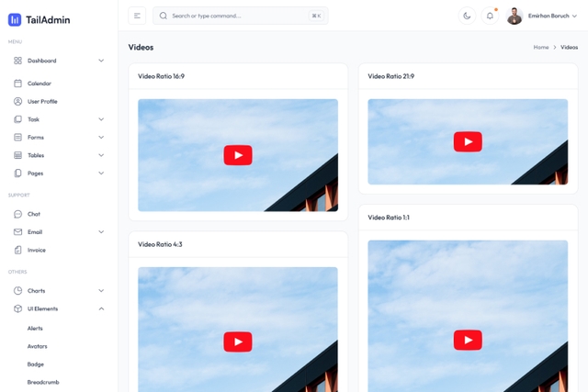Click the user avatar photo
This screenshot has width=588, height=392.
tap(514, 16)
